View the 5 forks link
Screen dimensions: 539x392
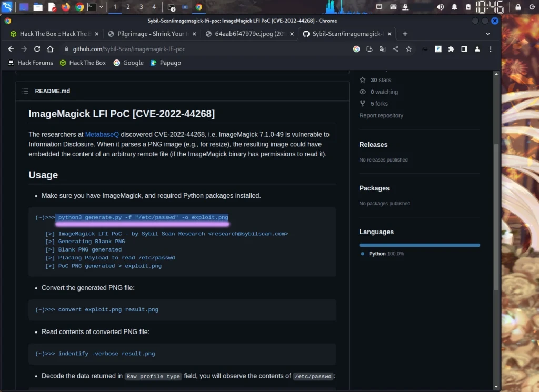point(374,104)
